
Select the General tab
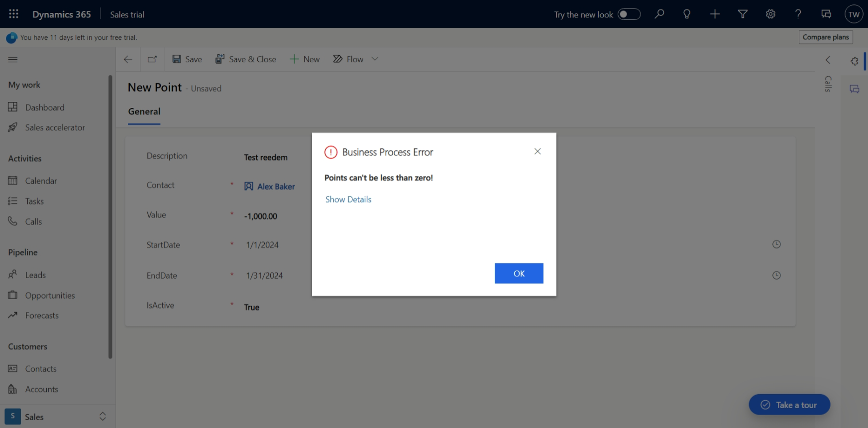(x=144, y=111)
